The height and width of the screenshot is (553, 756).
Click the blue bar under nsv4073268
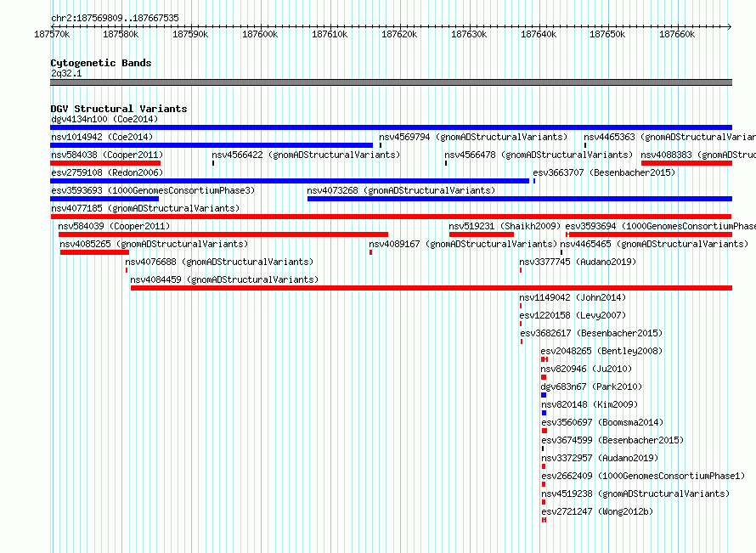tap(520, 199)
